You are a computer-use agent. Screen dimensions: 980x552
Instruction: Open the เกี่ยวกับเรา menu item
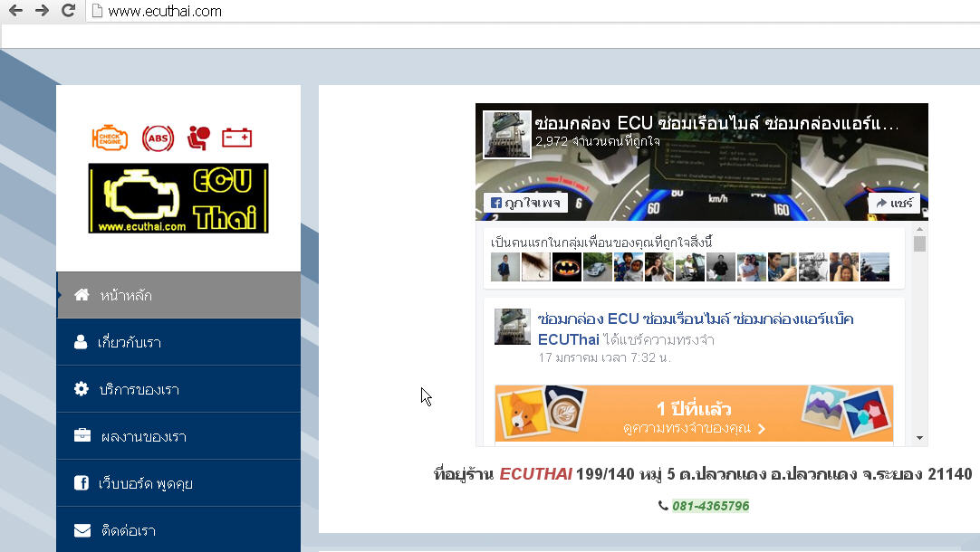click(178, 342)
